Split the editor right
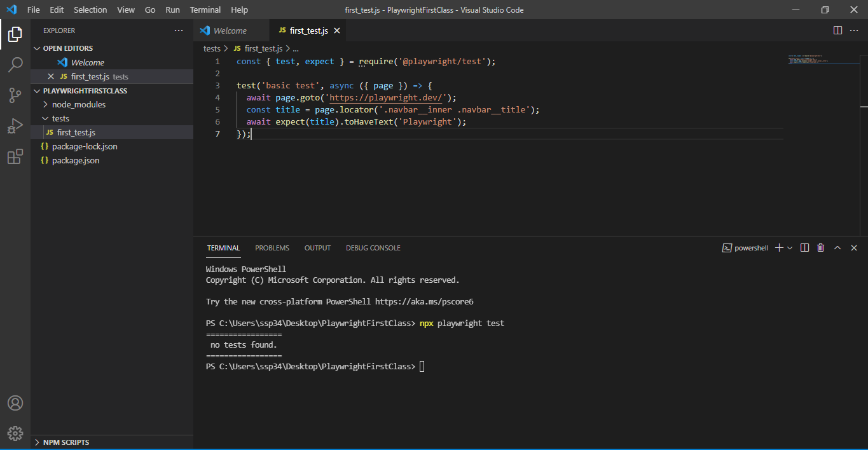868x450 pixels. coord(837,31)
